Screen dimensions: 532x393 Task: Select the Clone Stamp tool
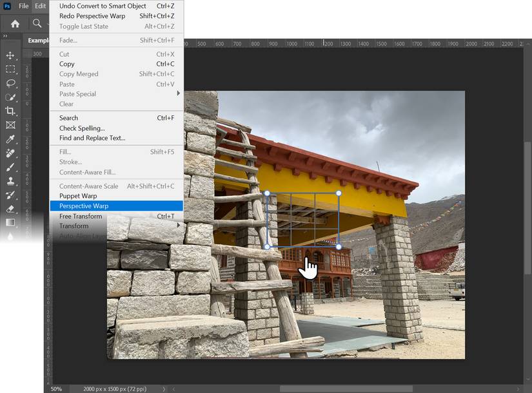pyautogui.click(x=10, y=182)
